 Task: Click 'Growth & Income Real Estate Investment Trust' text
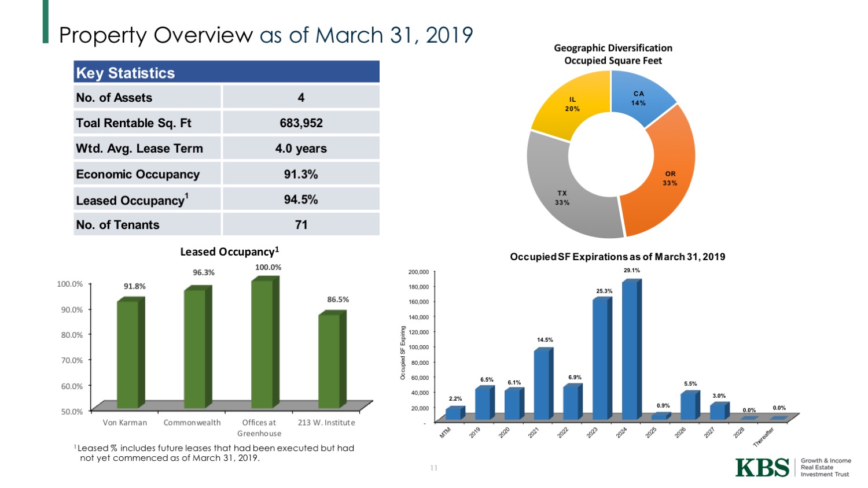pyautogui.click(x=826, y=467)
